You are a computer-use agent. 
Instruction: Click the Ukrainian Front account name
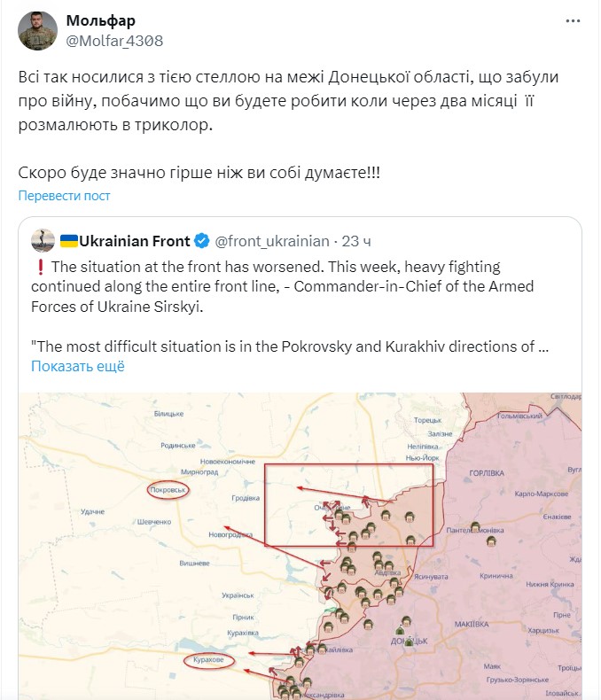click(136, 240)
